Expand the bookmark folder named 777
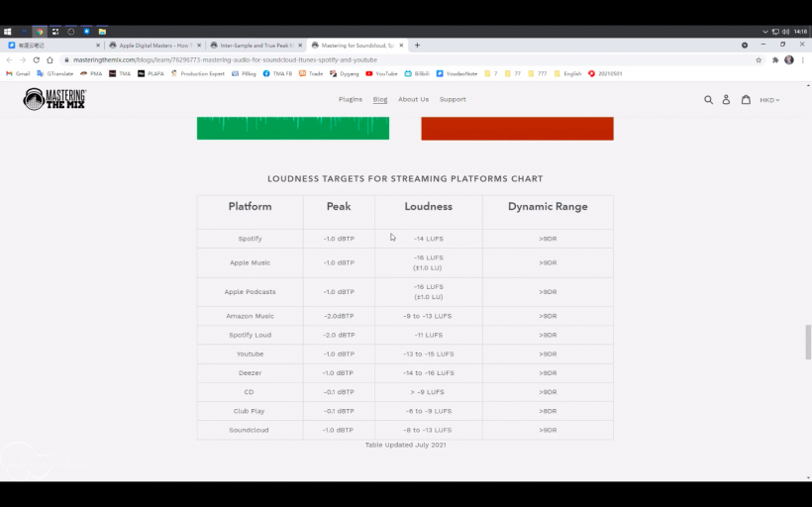Viewport: 812px width, 507px height. (x=538, y=74)
